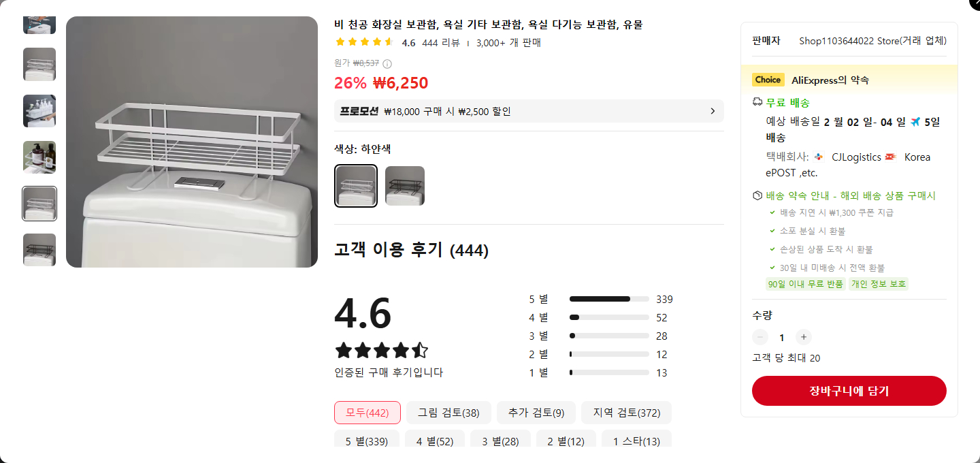Select the white color swatch

click(356, 186)
